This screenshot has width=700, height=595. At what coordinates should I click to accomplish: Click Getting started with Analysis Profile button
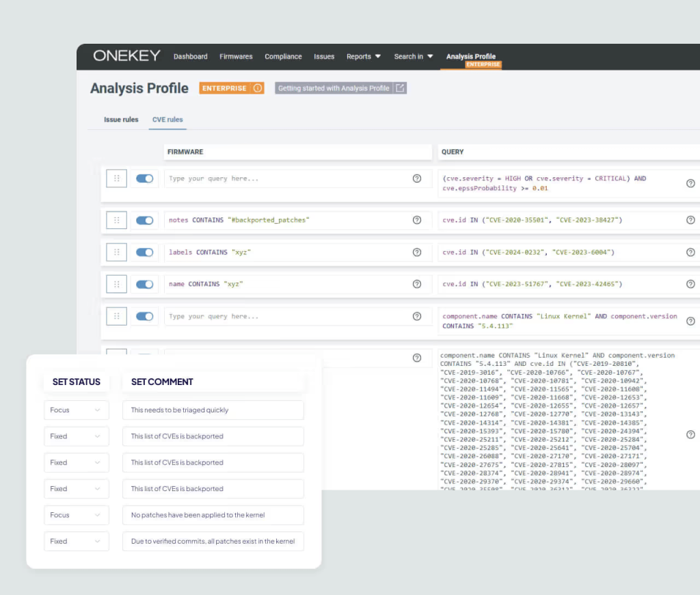tap(334, 88)
